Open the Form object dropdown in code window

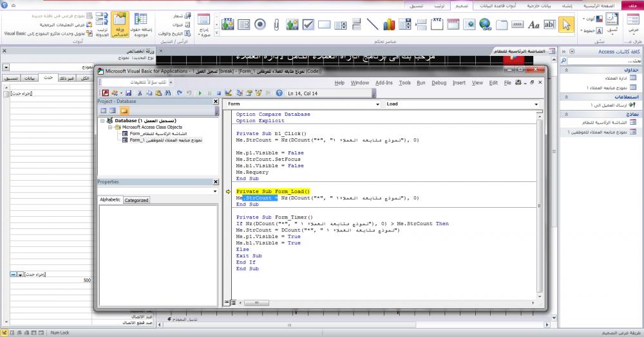377,105
